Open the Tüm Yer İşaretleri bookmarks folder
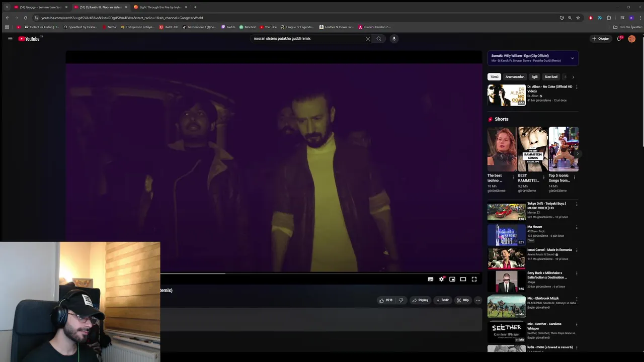Image resolution: width=644 pixels, height=362 pixels. click(x=627, y=27)
